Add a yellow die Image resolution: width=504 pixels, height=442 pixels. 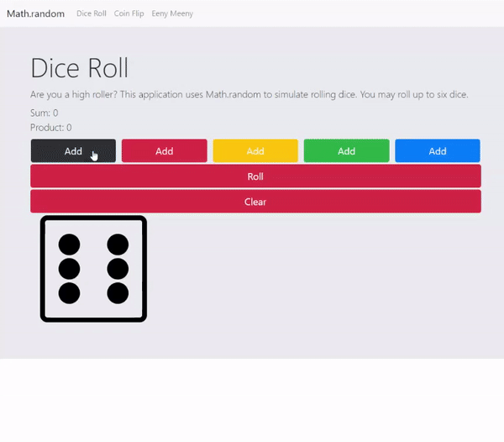(255, 151)
